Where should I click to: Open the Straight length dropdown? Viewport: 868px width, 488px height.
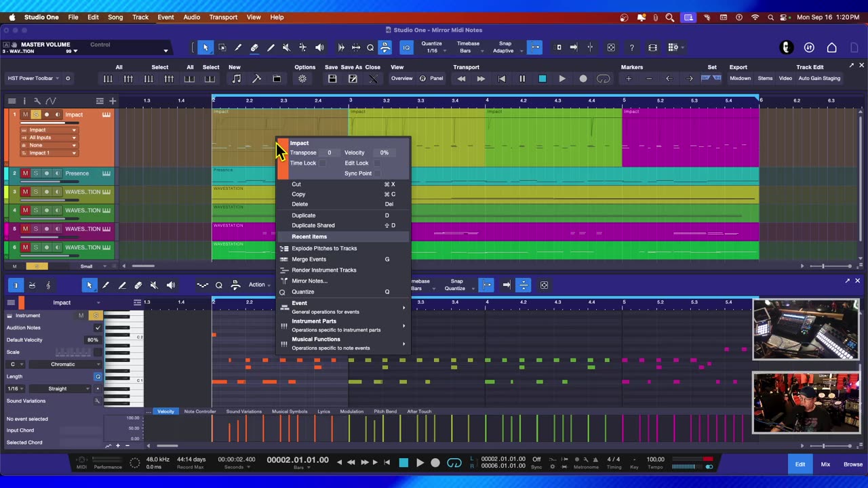[x=62, y=388]
